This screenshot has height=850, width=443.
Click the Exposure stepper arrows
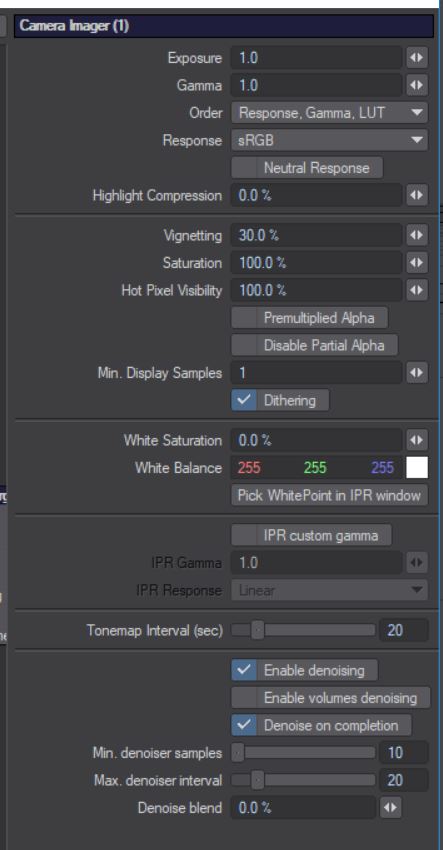pyautogui.click(x=416, y=58)
